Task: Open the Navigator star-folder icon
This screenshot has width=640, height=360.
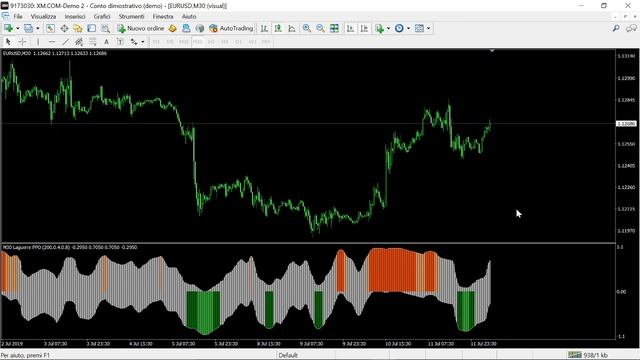Action: tap(78, 28)
